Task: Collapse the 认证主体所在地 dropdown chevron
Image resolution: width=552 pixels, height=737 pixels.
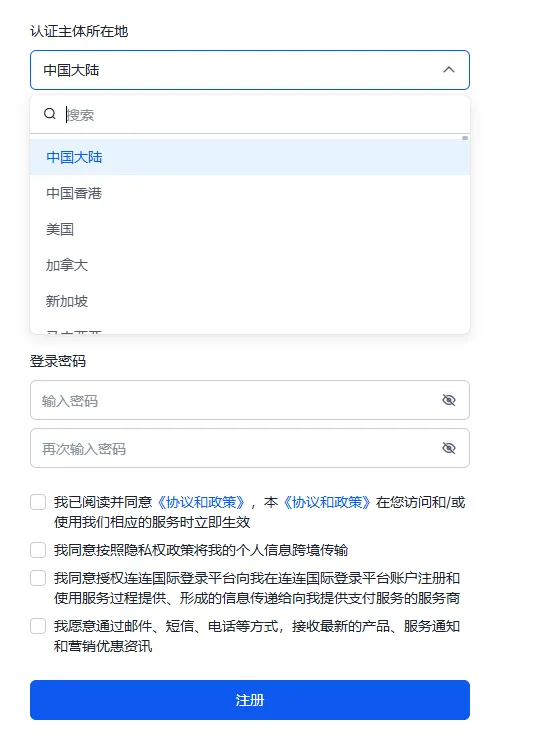Action: (449, 70)
